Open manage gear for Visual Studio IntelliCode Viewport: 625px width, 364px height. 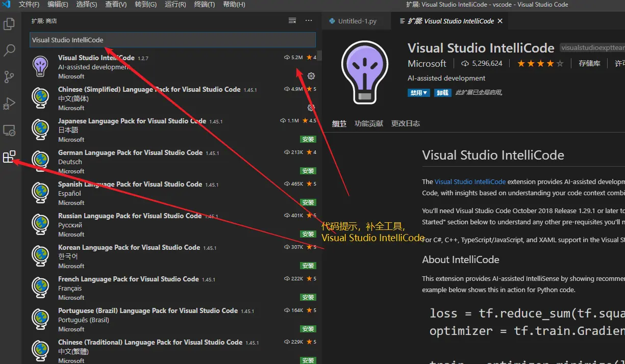click(x=311, y=76)
